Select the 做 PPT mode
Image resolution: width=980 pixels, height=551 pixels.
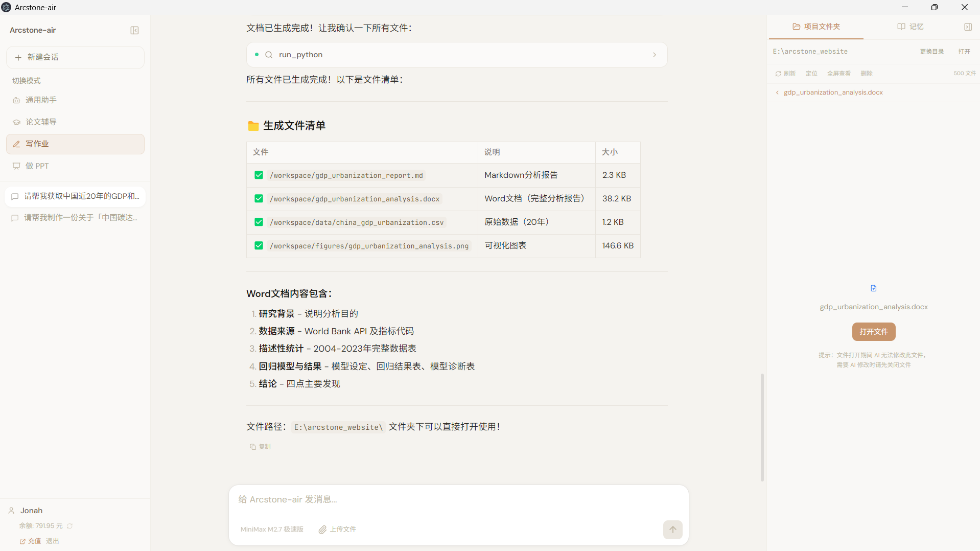click(x=37, y=166)
